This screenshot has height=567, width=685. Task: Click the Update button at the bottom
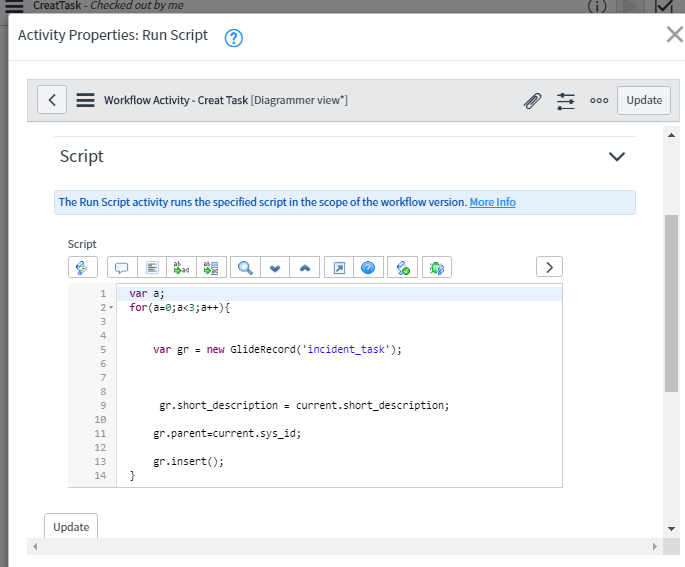[71, 527]
